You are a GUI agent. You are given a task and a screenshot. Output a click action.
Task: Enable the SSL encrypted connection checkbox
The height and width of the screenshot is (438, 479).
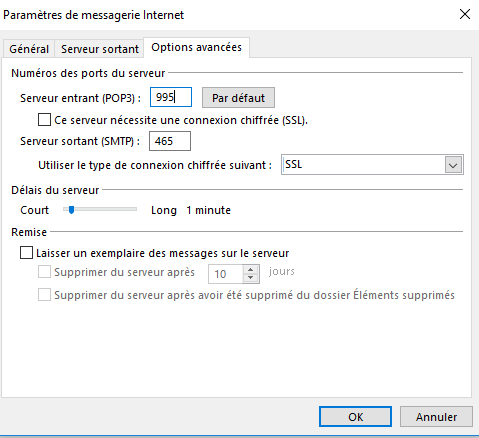point(44,120)
